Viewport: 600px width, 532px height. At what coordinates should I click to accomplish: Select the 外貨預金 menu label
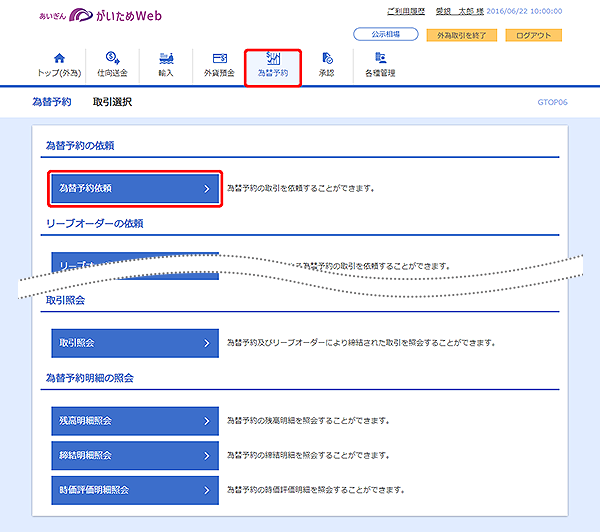point(219,73)
